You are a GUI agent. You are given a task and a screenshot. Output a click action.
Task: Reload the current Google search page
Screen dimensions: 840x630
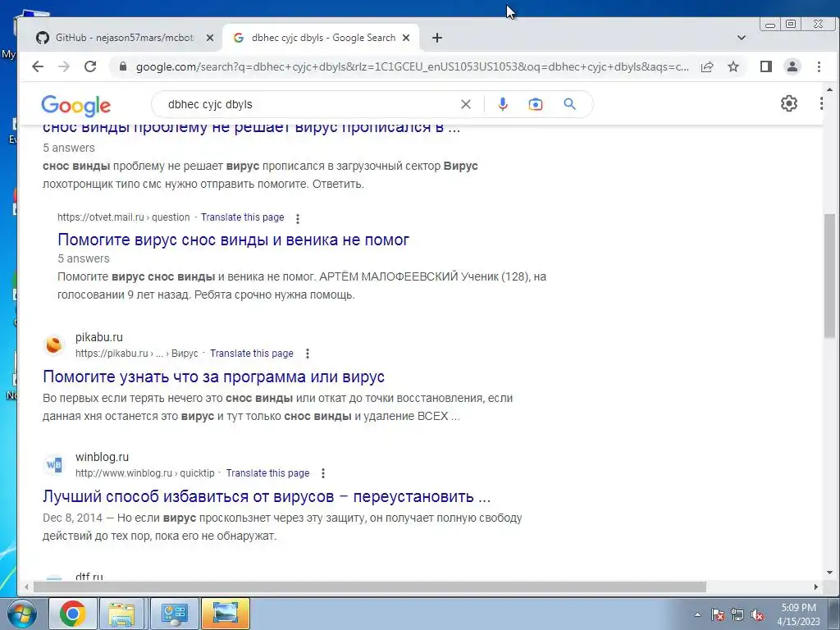coord(90,66)
